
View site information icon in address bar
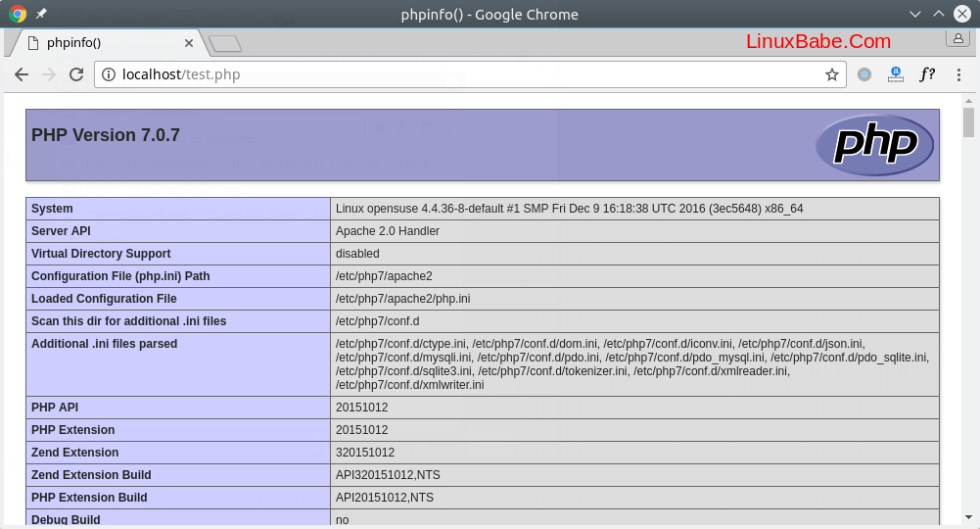[x=108, y=74]
